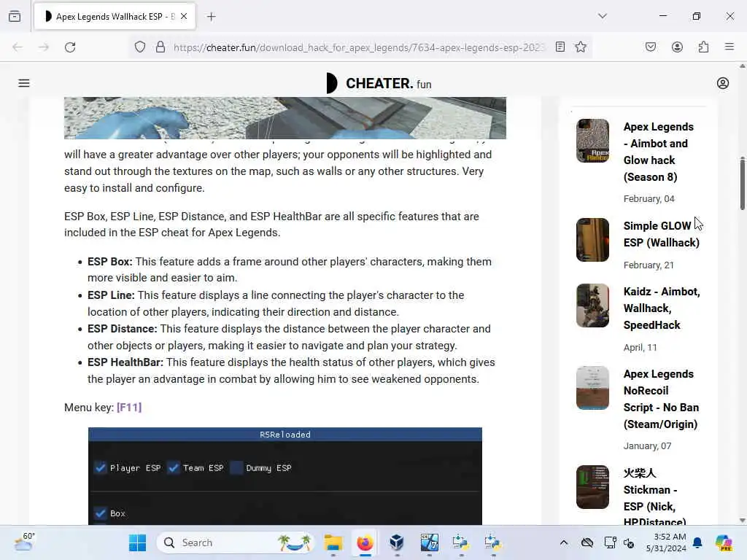Open the volume tray icon

(x=629, y=542)
